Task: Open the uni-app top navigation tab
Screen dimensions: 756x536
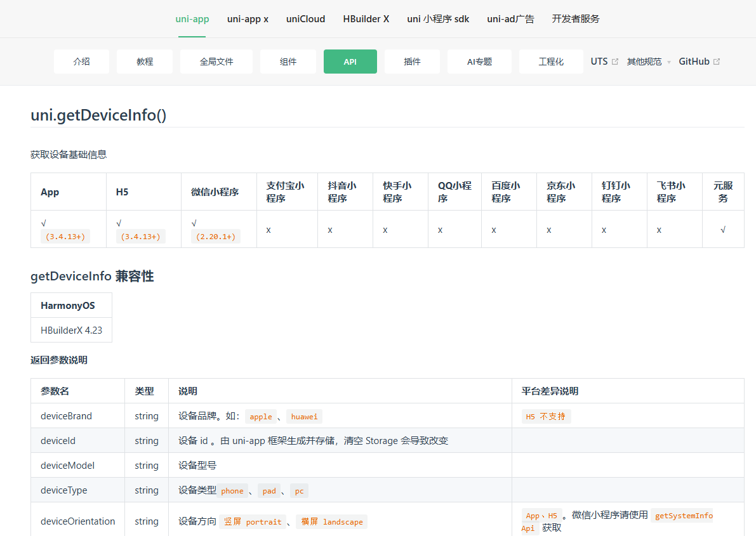Action: point(192,19)
